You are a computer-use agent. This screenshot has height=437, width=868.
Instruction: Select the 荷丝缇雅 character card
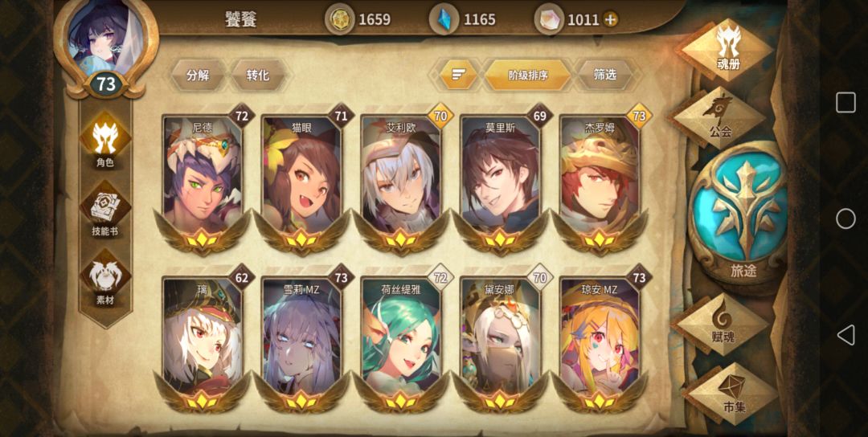pyautogui.click(x=401, y=341)
